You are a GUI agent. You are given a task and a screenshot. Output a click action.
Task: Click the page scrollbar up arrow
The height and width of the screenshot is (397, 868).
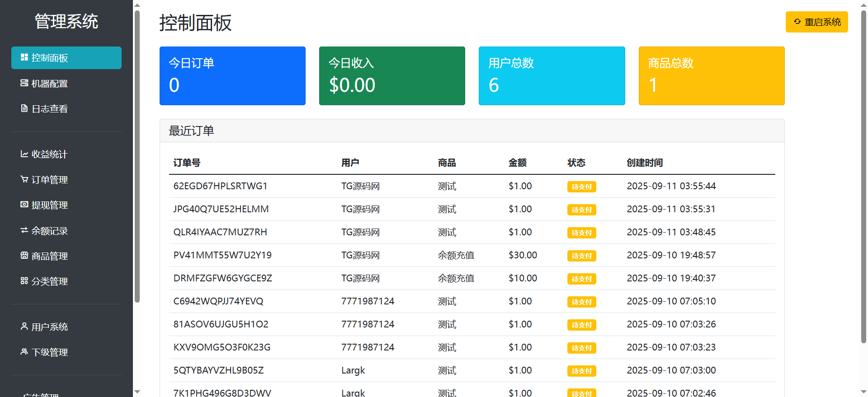point(863,5)
